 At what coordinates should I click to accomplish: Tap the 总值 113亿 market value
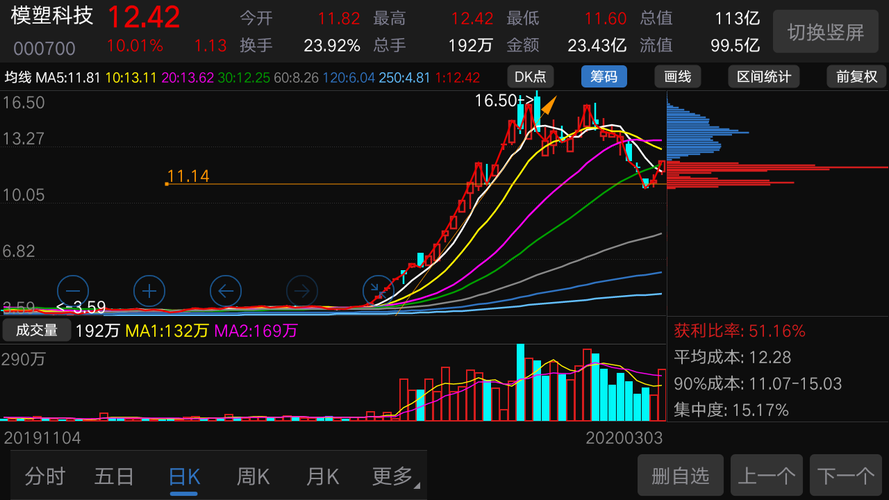pos(737,19)
